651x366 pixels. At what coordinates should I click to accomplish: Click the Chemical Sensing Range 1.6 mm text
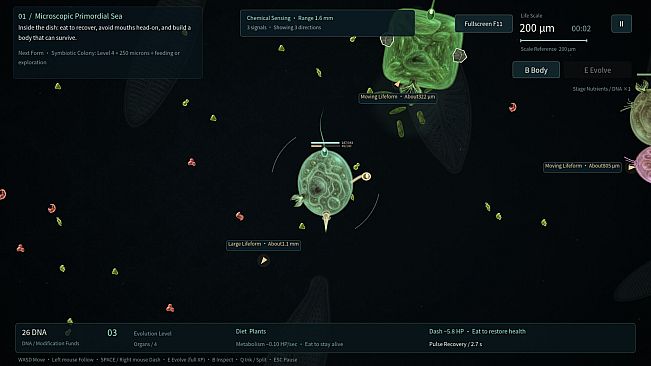[290, 18]
